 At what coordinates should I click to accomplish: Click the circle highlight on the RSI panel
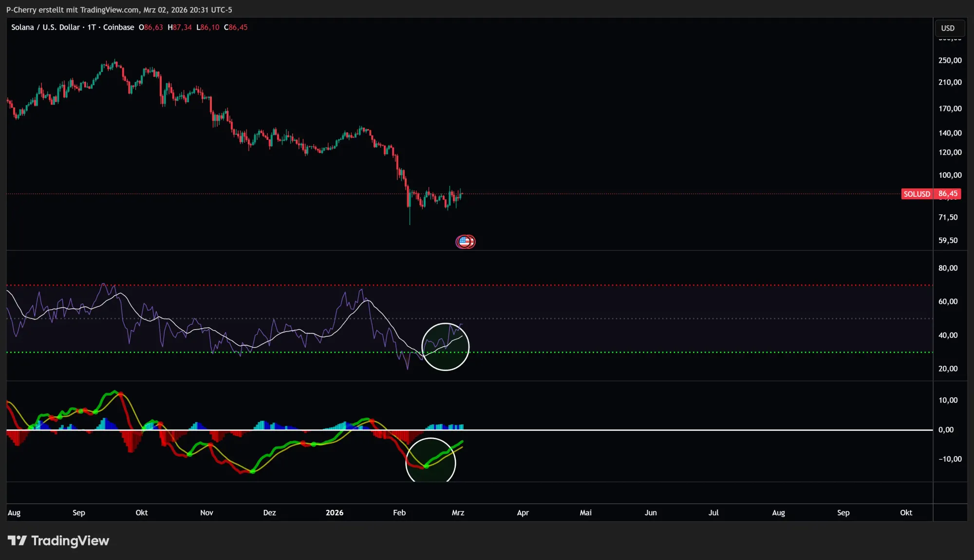coord(445,347)
